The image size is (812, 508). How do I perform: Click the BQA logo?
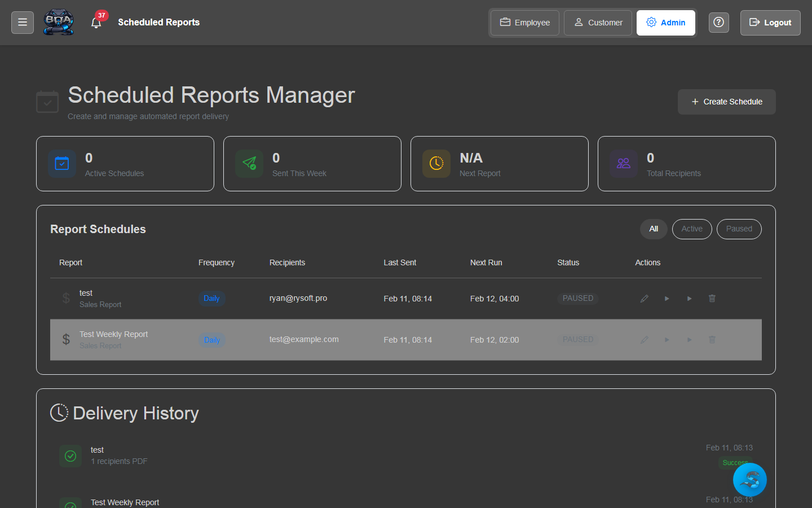[x=58, y=22]
